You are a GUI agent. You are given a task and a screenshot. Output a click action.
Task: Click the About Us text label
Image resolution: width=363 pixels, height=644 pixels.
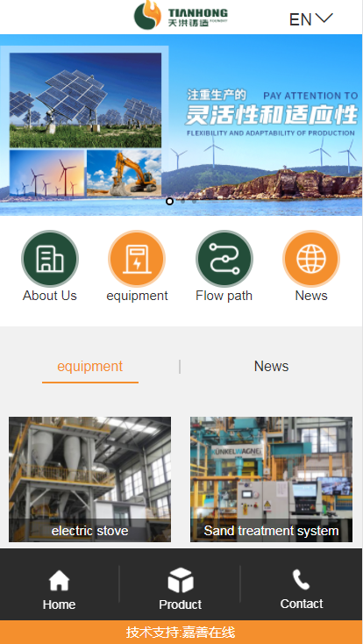point(50,296)
